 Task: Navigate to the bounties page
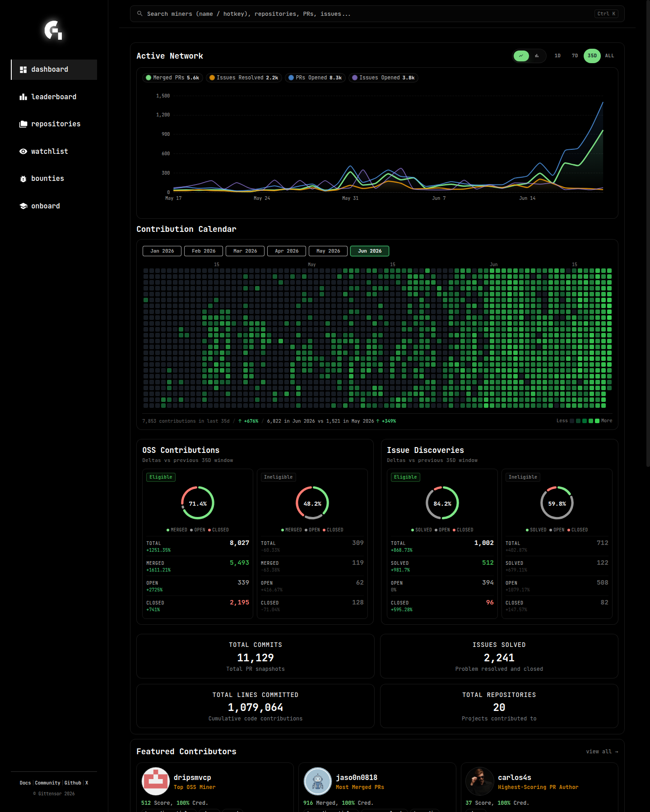tap(54, 179)
